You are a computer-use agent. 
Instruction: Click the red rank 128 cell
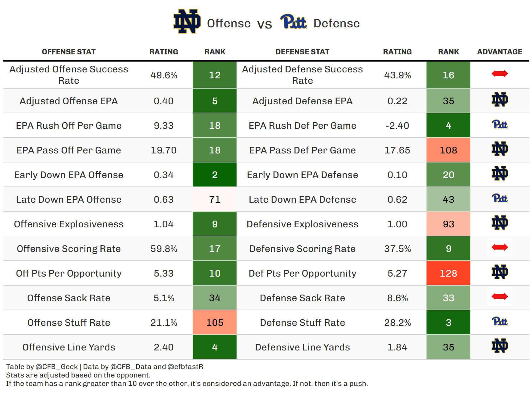448,273
